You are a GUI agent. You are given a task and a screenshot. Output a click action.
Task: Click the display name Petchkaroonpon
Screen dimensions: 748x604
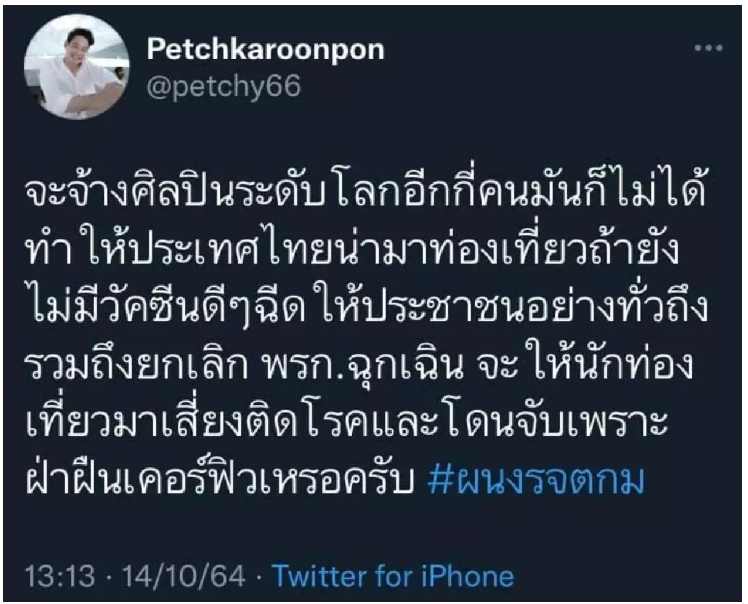point(266,49)
